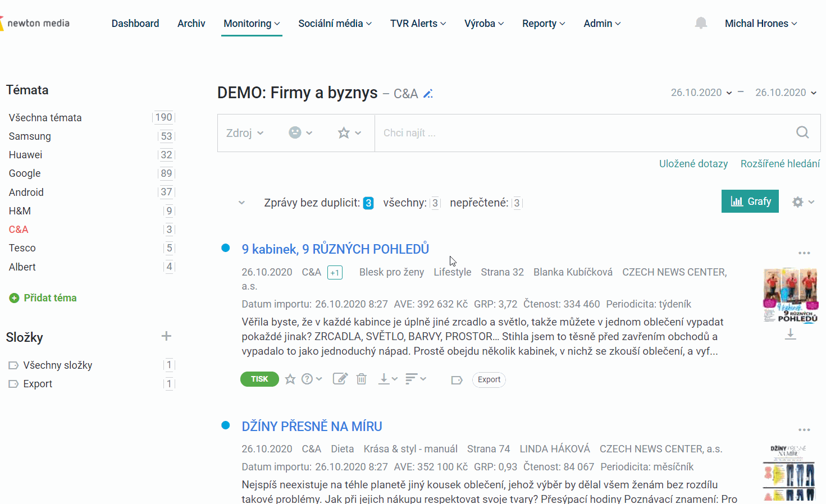Click download arrow under the first article thumbnail
The image size is (826, 504).
click(791, 335)
